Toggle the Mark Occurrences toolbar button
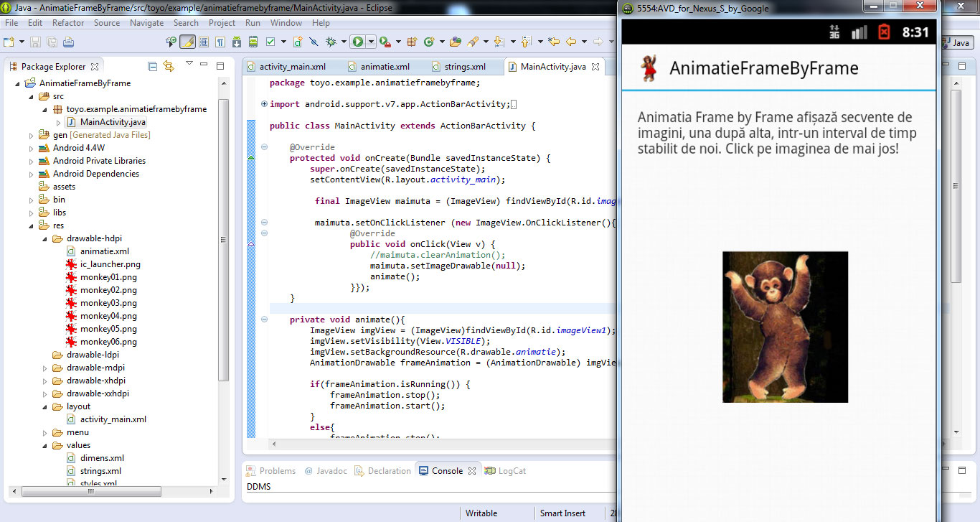This screenshot has height=522, width=980. (x=188, y=43)
